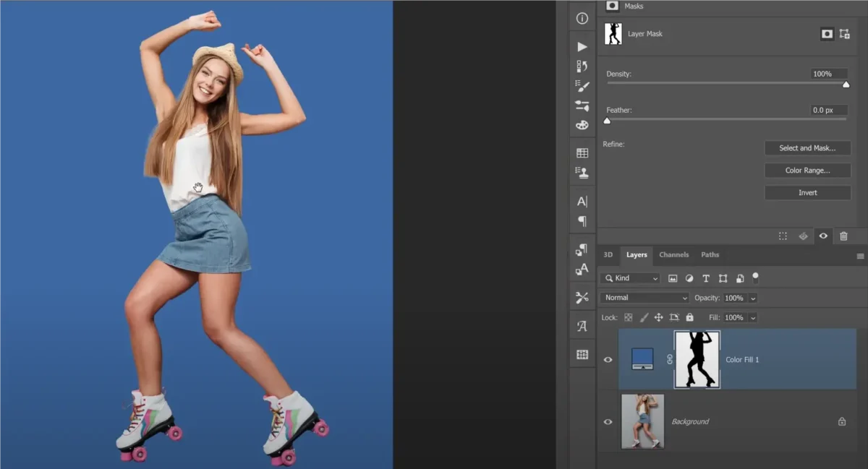This screenshot has height=469, width=868.
Task: Click the Feather slider handle
Action: coord(607,121)
